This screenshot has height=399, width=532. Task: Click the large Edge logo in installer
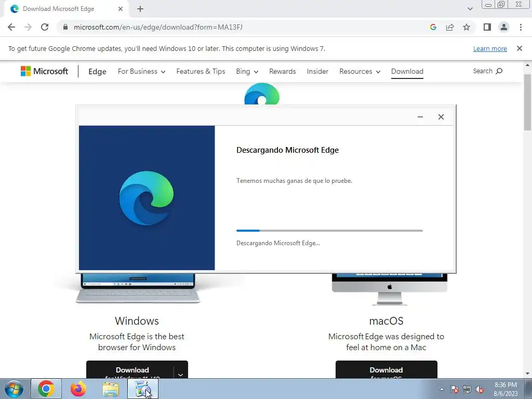[146, 198]
